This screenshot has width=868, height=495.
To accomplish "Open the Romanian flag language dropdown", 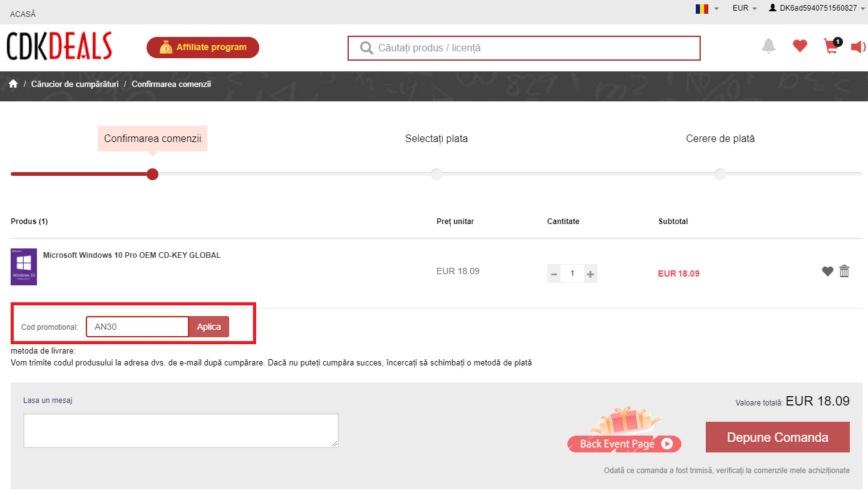I will [x=707, y=8].
